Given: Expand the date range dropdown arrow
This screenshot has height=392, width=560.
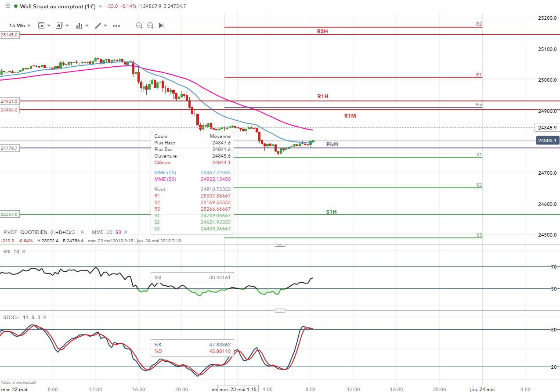Looking at the screenshot, I should 49,25.
